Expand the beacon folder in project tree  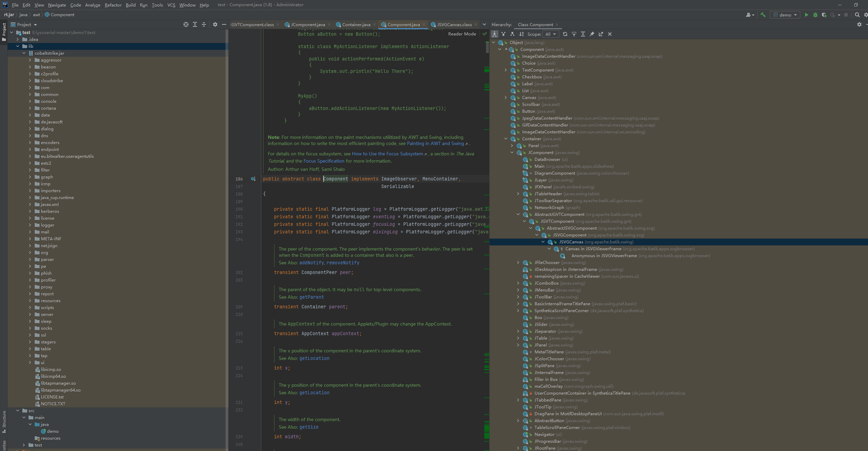coord(30,67)
